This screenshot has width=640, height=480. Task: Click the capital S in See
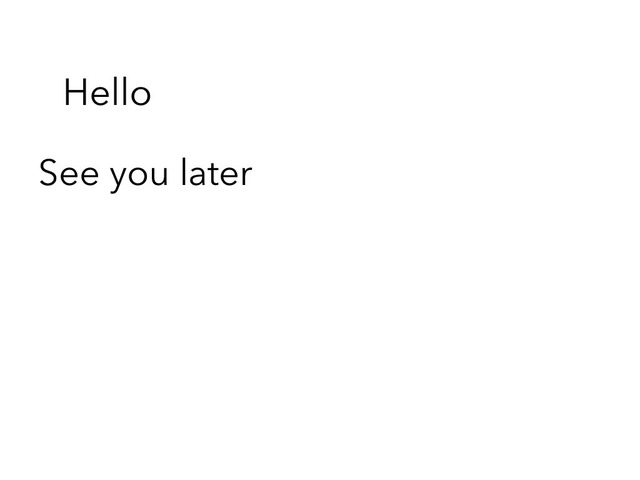pyautogui.click(x=48, y=173)
